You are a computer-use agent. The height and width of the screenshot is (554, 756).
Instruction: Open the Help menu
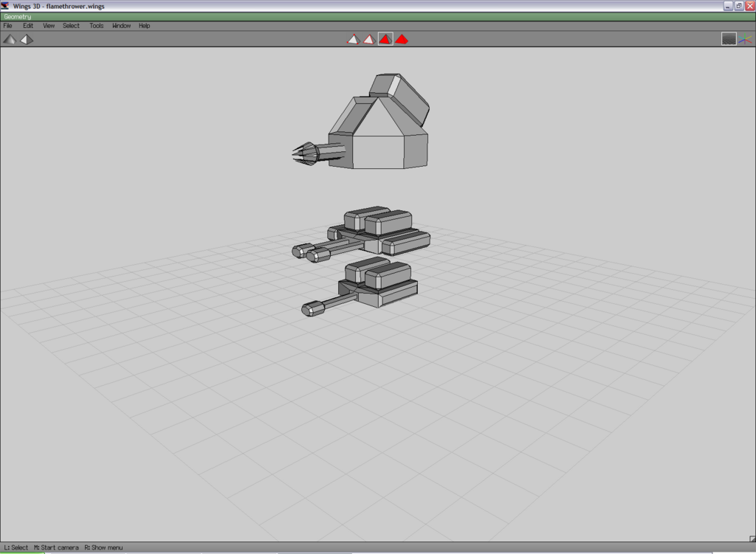pos(144,26)
